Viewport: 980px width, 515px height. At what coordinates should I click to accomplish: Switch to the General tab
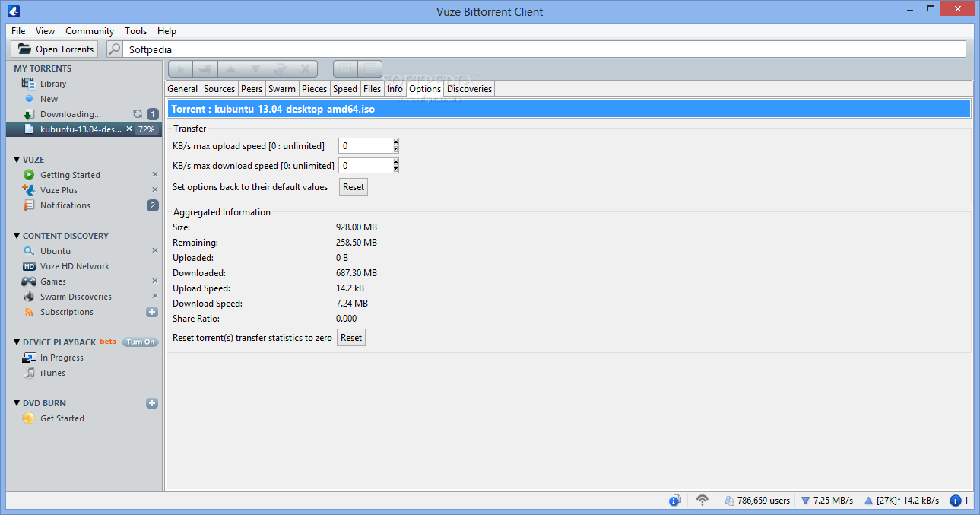182,89
